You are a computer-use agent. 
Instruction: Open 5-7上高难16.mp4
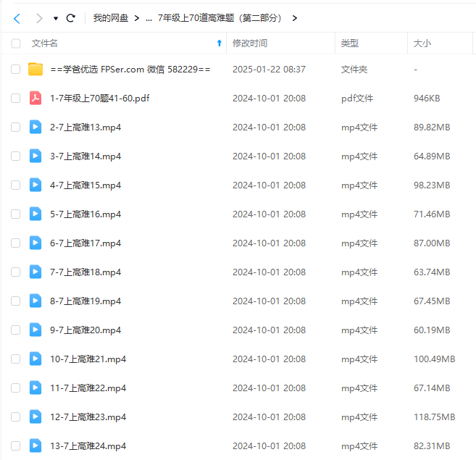[x=85, y=214]
